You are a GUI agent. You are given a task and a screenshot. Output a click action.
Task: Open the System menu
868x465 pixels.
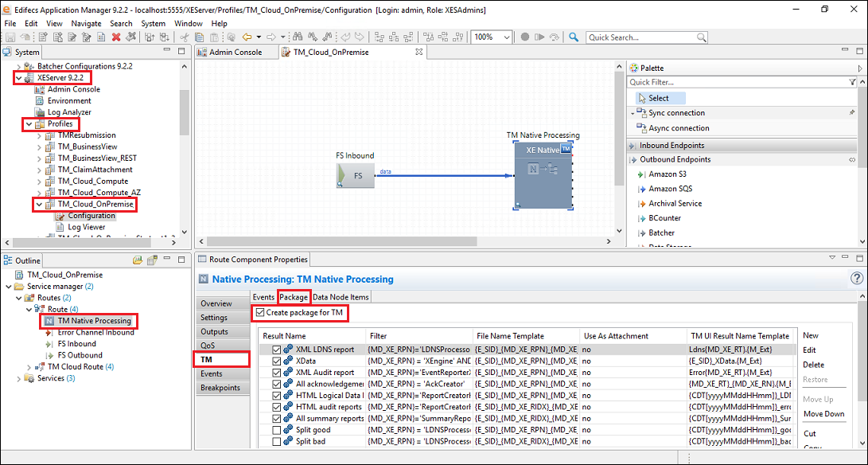tap(154, 23)
